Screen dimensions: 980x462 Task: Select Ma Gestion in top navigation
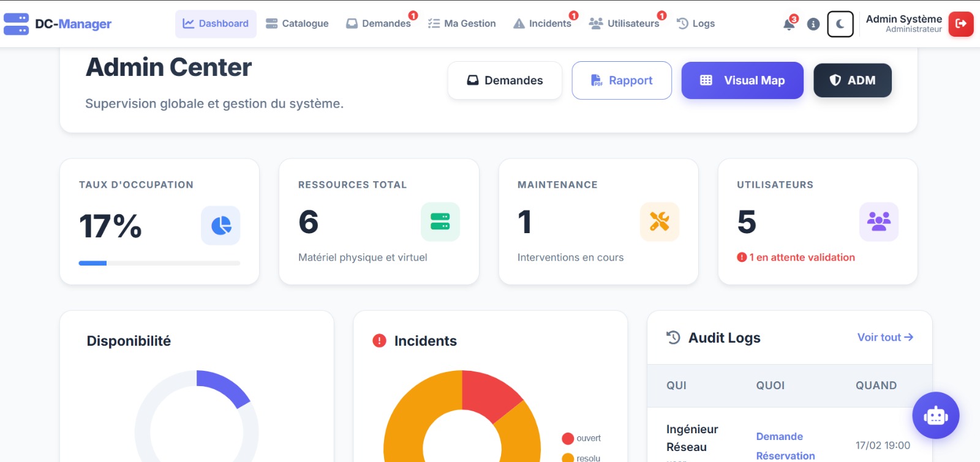pos(462,24)
